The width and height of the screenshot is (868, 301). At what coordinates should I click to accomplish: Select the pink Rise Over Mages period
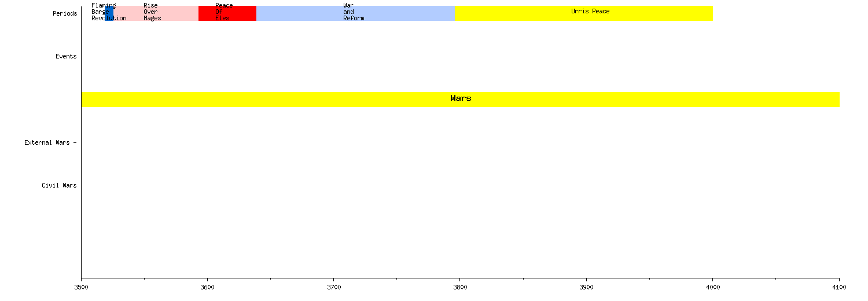[174, 13]
